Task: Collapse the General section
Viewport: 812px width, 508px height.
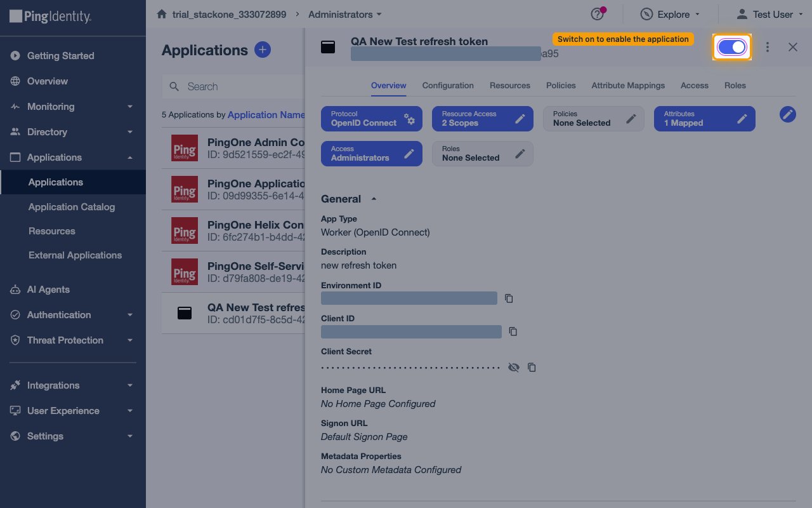Action: [x=349, y=199]
